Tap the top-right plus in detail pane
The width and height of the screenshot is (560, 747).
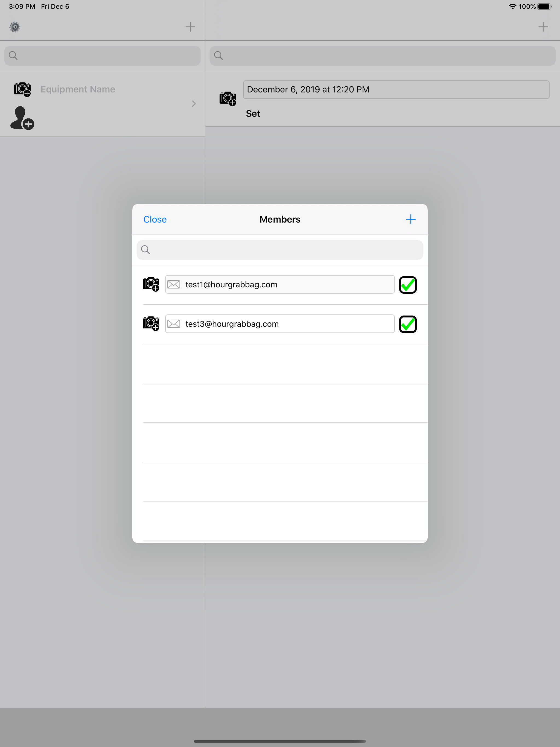[x=543, y=27]
